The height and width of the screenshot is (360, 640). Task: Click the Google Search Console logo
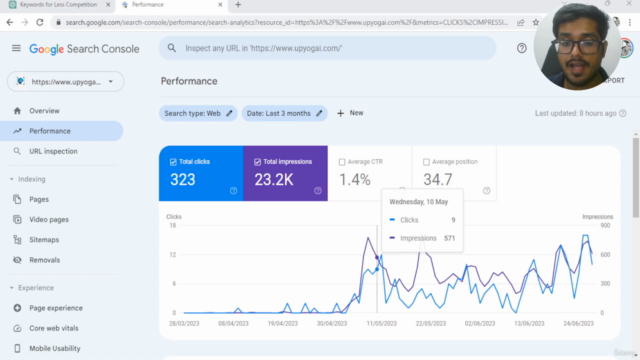pos(84,49)
